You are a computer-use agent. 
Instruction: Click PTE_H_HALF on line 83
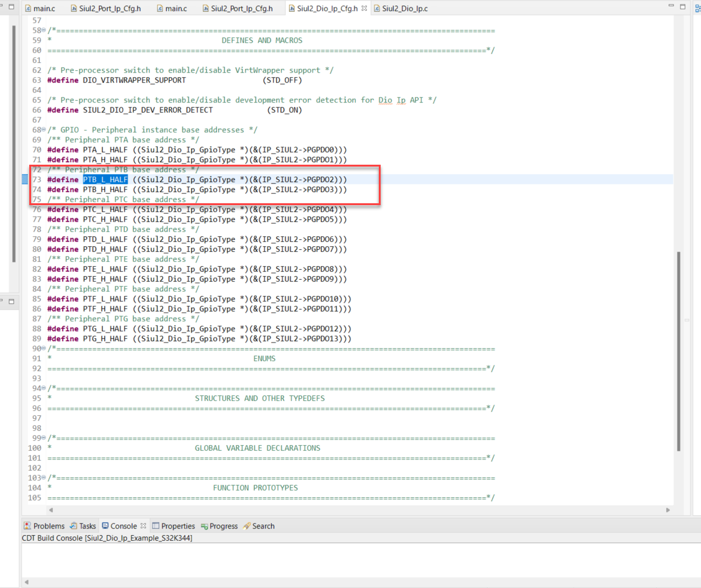pos(106,279)
